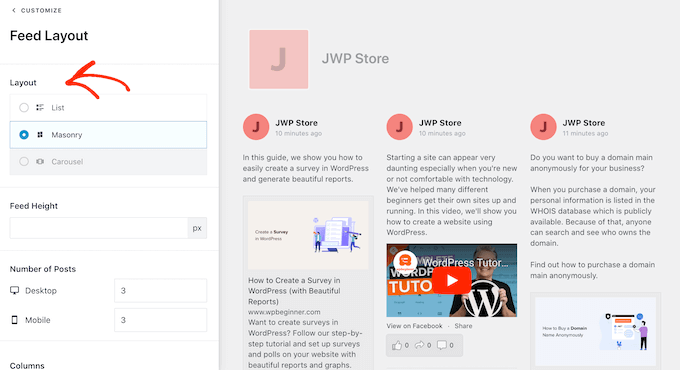Open the domain post's JWP Store author name
Screen dimensions: 680x370
pos(584,123)
